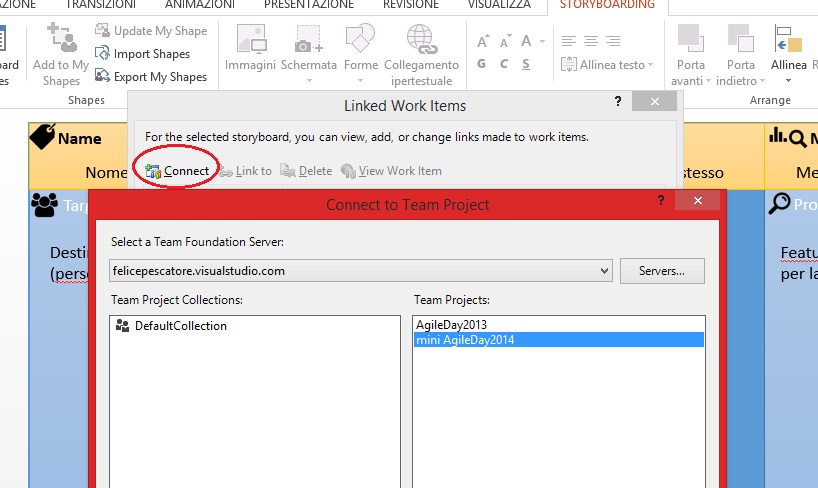Select the mini AgileDay2014 team project
818x488 pixels.
tap(559, 340)
